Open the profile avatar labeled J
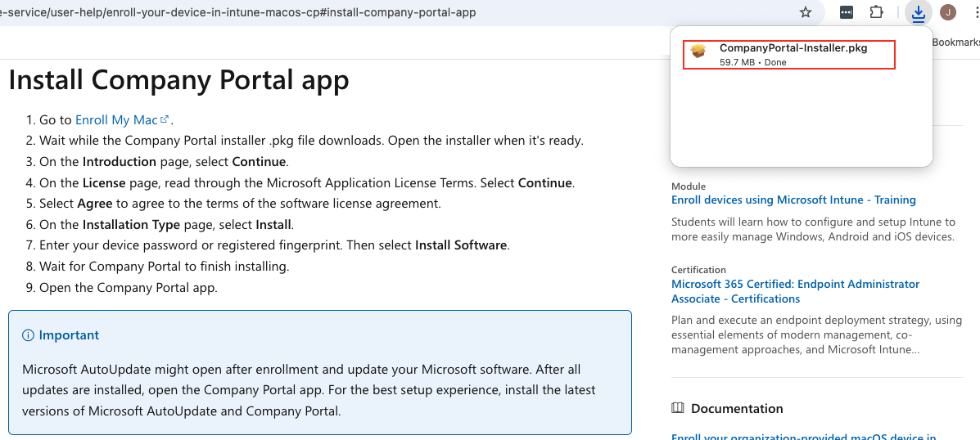The width and height of the screenshot is (980, 440). [x=948, y=12]
